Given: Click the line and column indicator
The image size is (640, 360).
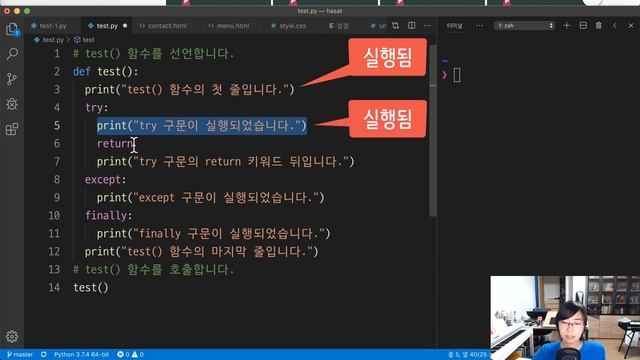Looking at the screenshot, I should tap(468, 354).
